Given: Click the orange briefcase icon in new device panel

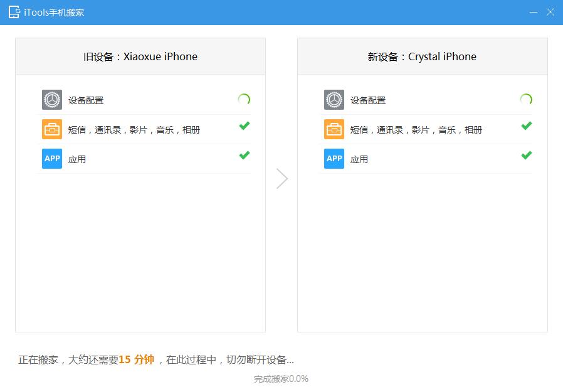Looking at the screenshot, I should click(x=334, y=129).
